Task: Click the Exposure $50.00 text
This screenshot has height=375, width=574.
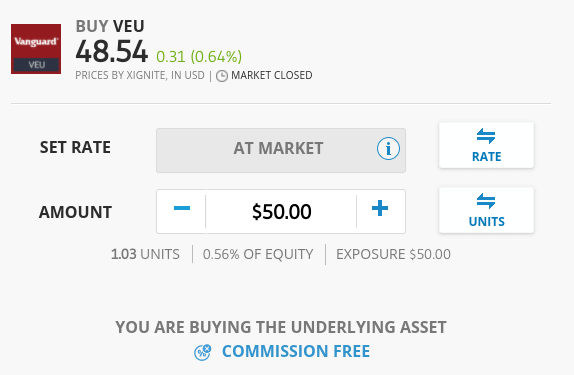Action: pyautogui.click(x=394, y=254)
